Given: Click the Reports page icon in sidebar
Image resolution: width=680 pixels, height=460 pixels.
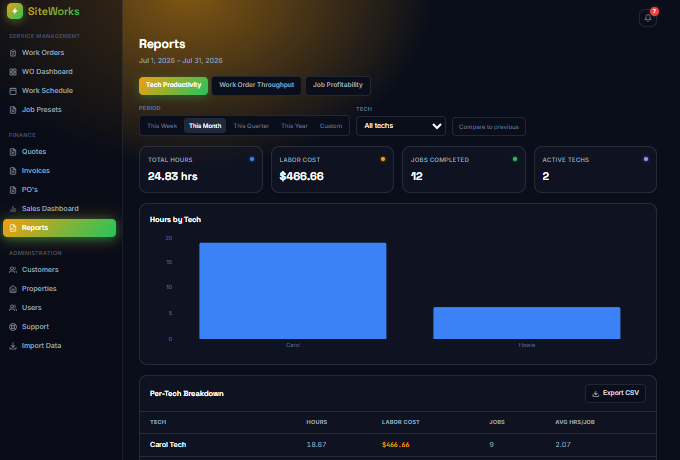Looking at the screenshot, I should [13, 228].
